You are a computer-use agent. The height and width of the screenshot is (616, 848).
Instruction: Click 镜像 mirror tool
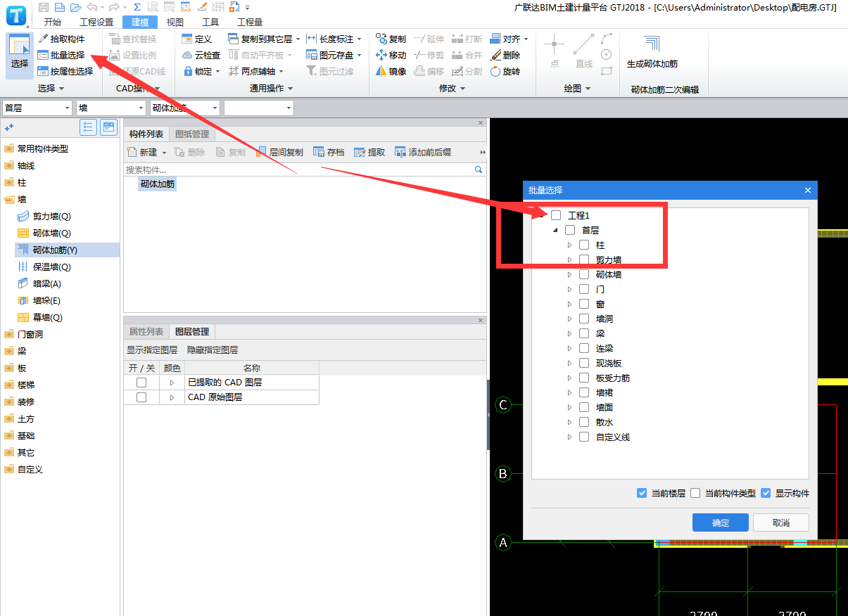391,71
